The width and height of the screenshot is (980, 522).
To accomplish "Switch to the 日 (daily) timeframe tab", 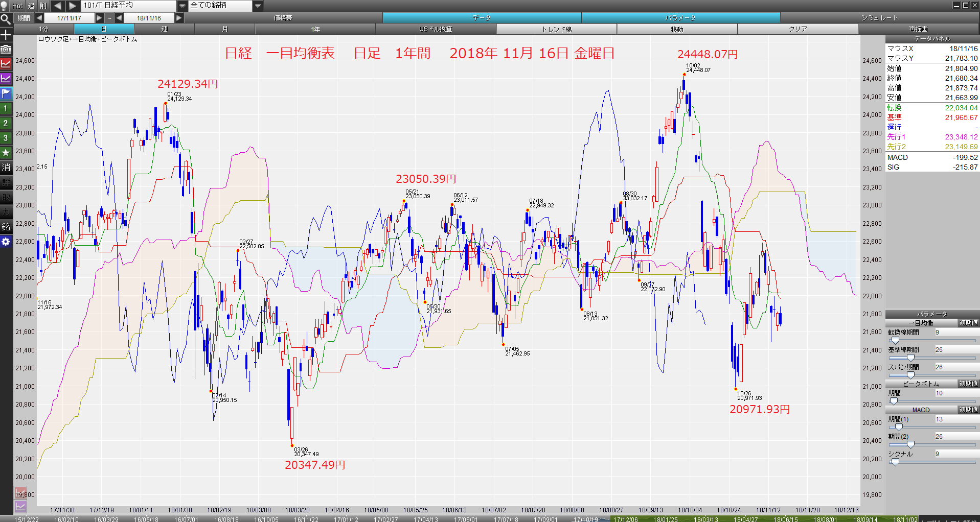I will coord(104,29).
